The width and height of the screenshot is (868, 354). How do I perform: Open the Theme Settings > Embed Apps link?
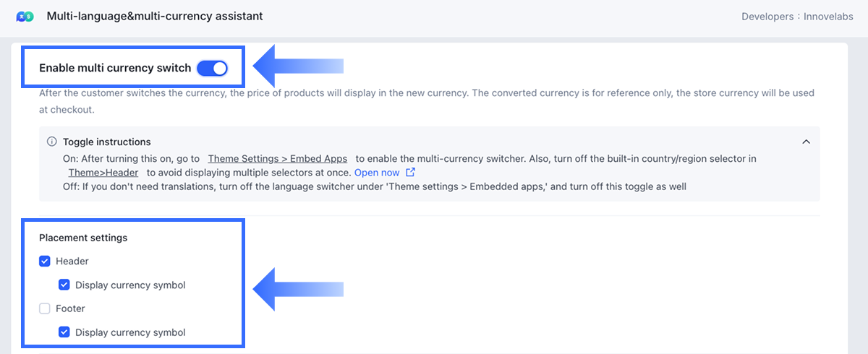(x=277, y=158)
